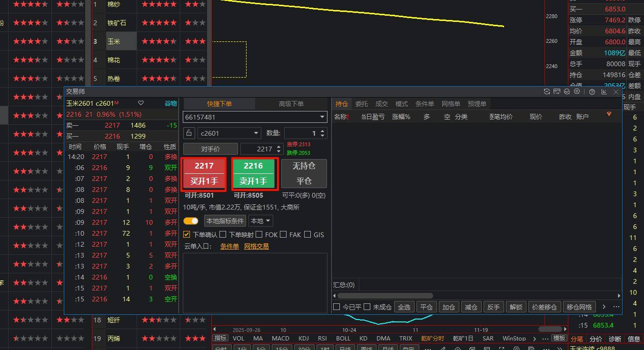This screenshot has height=350, width=644.
Task: Click the circular chart-trend icon in title bar
Action: [x=567, y=92]
